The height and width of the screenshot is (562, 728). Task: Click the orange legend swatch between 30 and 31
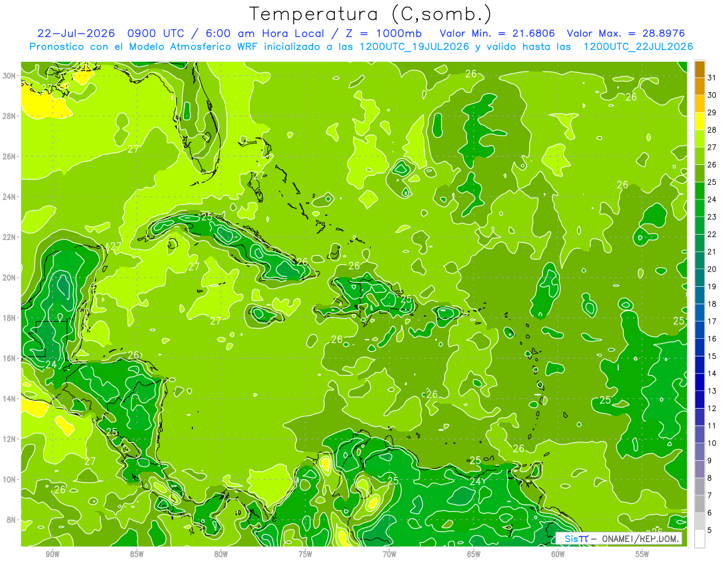pos(699,86)
